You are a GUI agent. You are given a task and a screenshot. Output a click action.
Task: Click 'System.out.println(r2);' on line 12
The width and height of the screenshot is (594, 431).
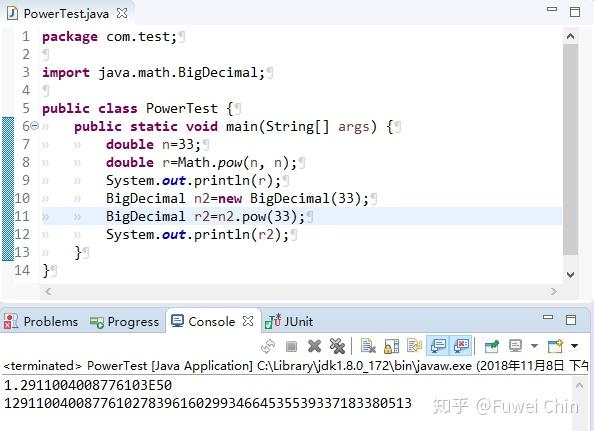pyautogui.click(x=197, y=234)
